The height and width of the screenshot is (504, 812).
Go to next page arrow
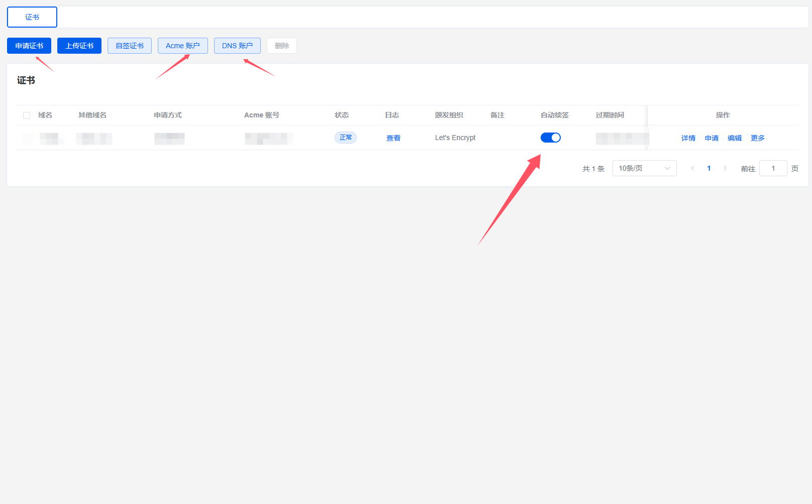[x=725, y=168]
